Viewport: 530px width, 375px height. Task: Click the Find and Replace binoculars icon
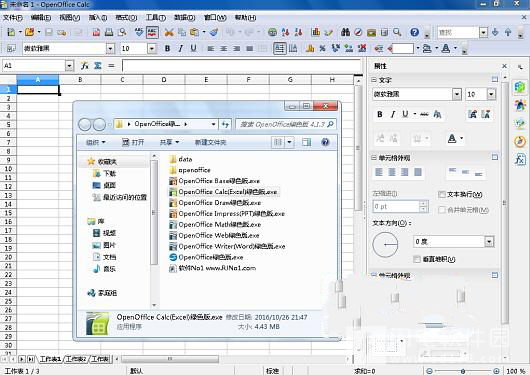click(345, 32)
